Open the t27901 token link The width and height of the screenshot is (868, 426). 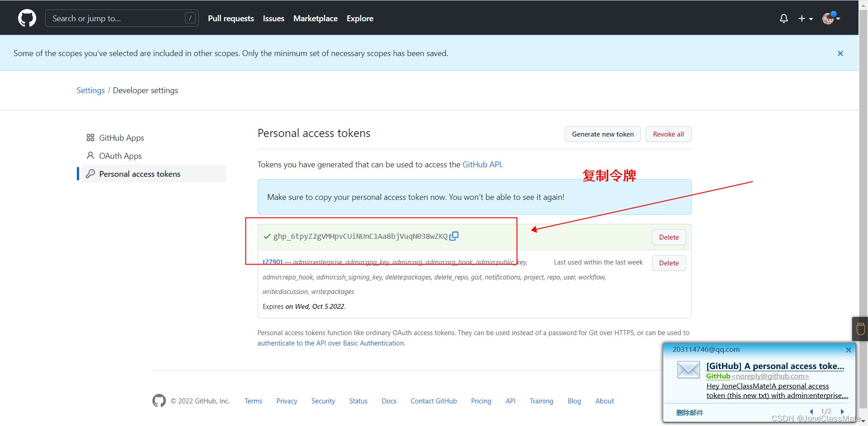tap(273, 262)
